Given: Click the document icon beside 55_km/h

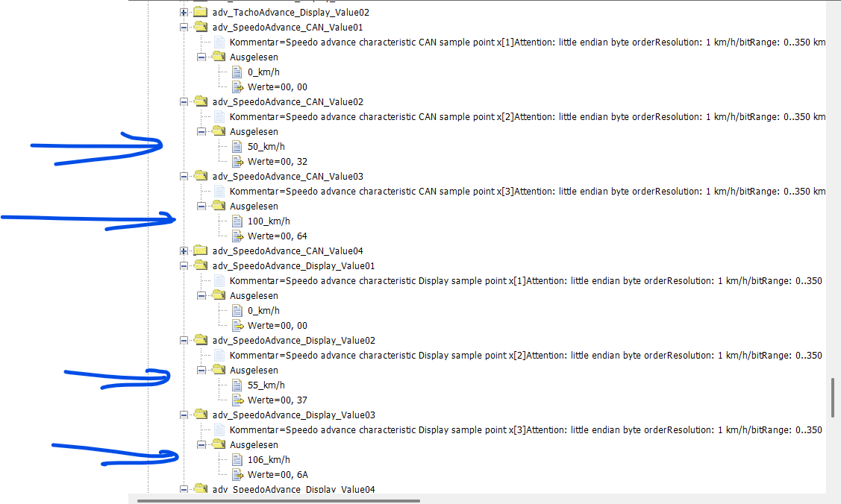Looking at the screenshot, I should pyautogui.click(x=237, y=385).
